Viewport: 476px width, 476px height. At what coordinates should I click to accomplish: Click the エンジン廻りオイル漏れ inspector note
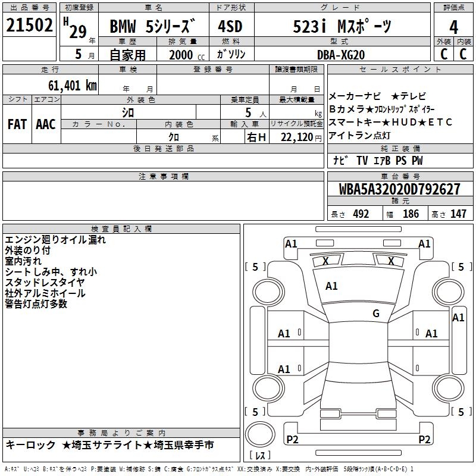[x=55, y=240]
